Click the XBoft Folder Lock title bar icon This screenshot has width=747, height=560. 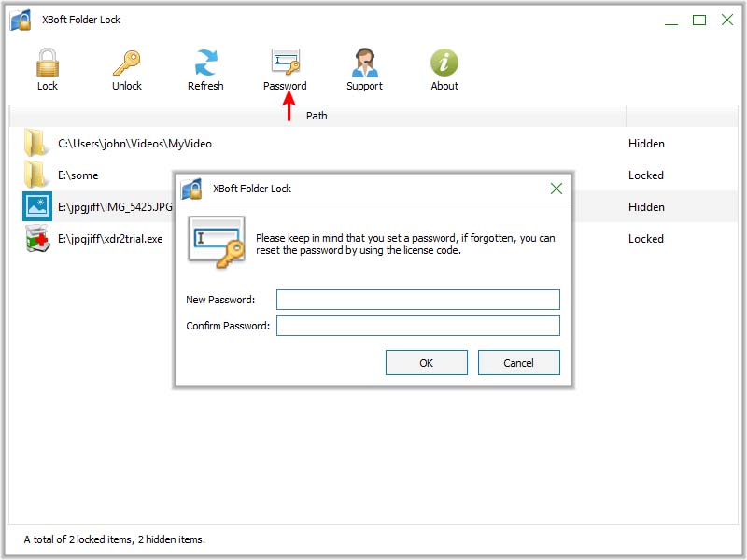21,20
